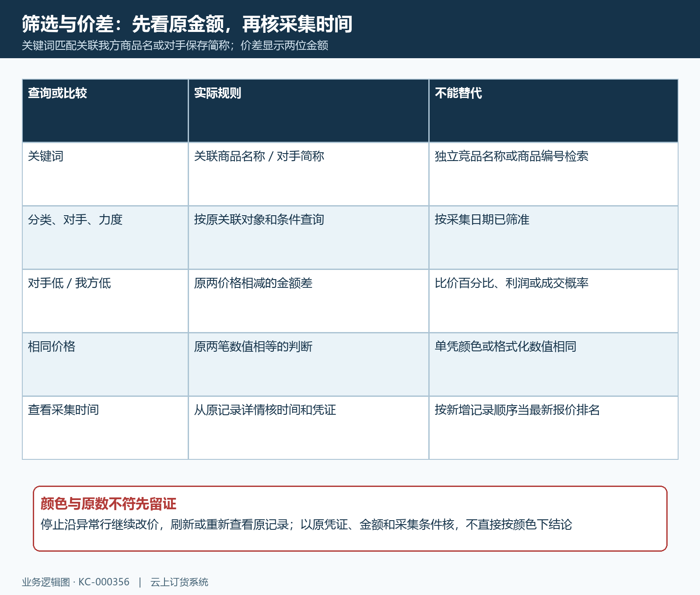Click the cell 关键词
Screen dimensions: 700x595
tap(105, 174)
